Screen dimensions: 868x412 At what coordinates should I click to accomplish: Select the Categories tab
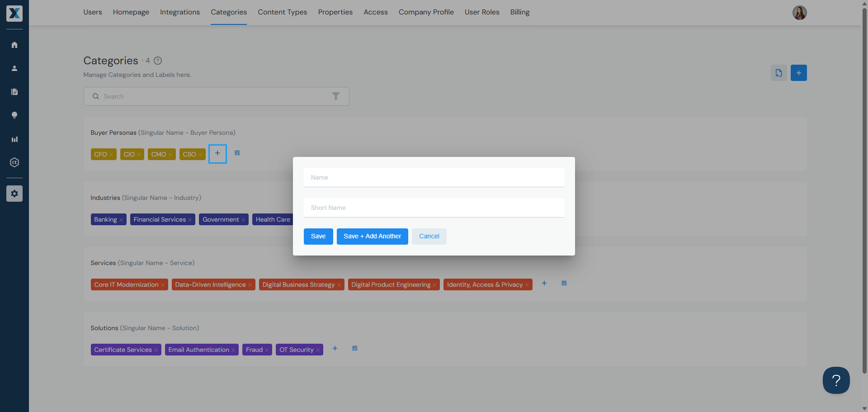click(229, 12)
